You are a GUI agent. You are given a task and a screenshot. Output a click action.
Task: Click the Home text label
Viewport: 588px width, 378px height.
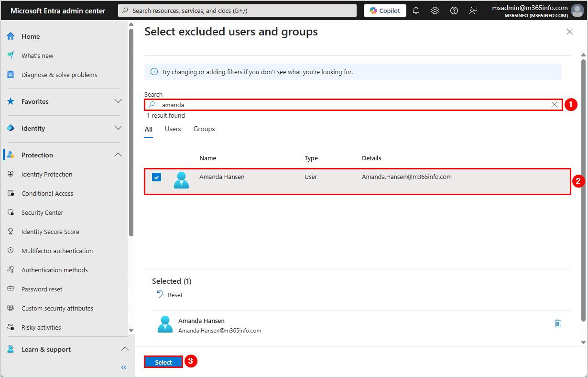click(31, 36)
